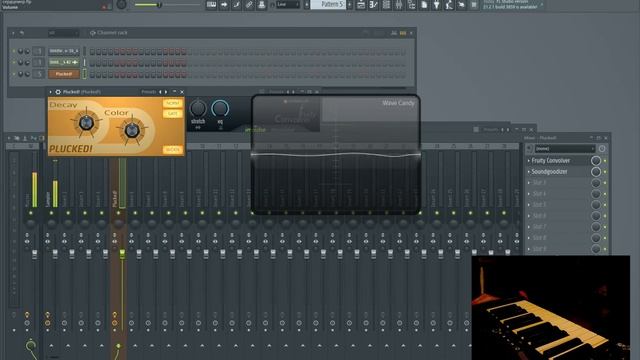Click the piano keyboard video thumbnail
The height and width of the screenshot is (360, 640).
[551, 308]
